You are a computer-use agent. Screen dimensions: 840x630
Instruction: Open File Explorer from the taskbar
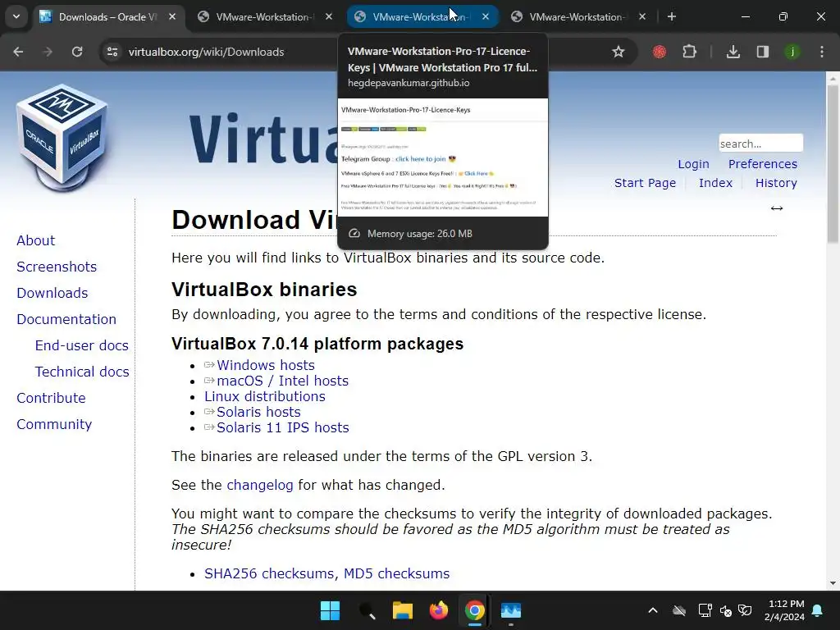(x=402, y=610)
